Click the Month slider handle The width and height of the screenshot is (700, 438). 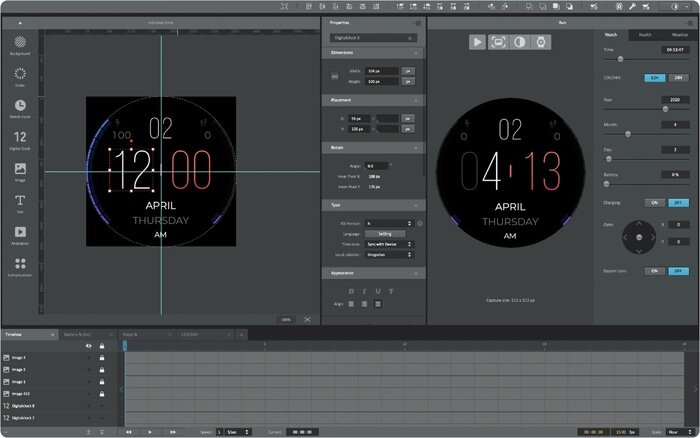(628, 134)
